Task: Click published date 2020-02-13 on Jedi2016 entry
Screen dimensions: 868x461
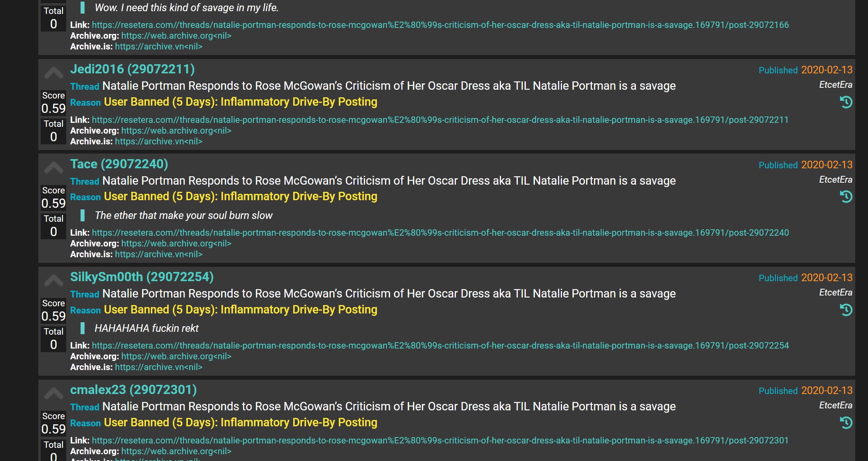Action: coord(827,70)
